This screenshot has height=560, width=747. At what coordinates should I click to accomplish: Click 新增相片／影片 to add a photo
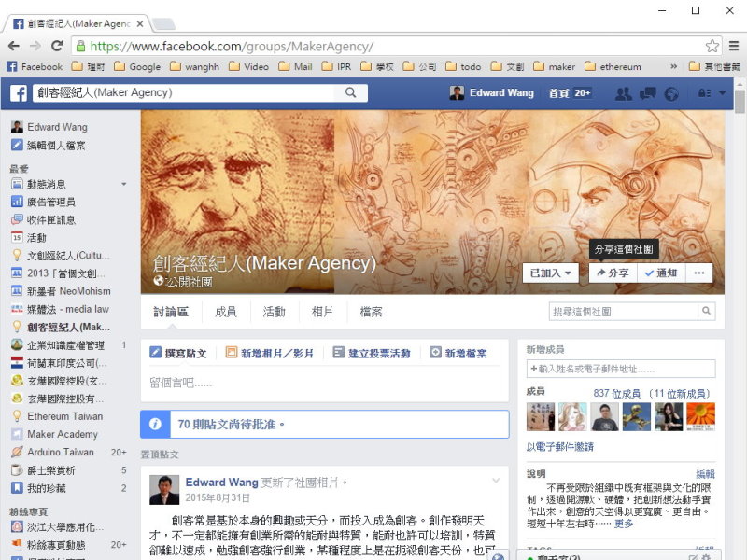coord(270,353)
